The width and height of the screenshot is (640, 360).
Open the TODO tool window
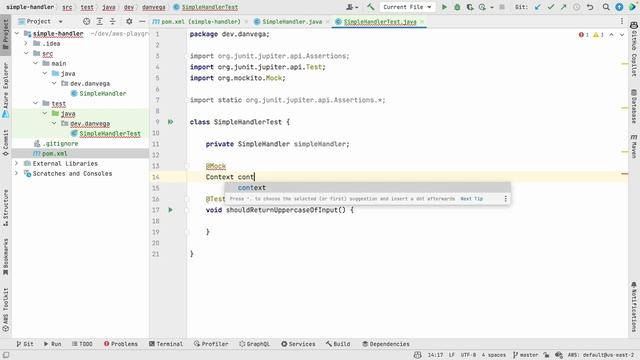pos(82,344)
